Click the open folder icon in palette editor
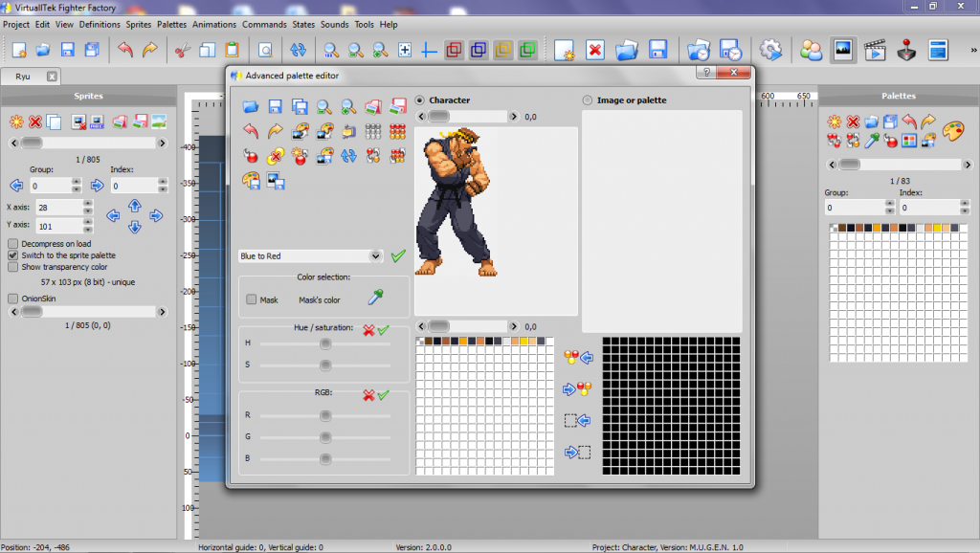 (251, 107)
